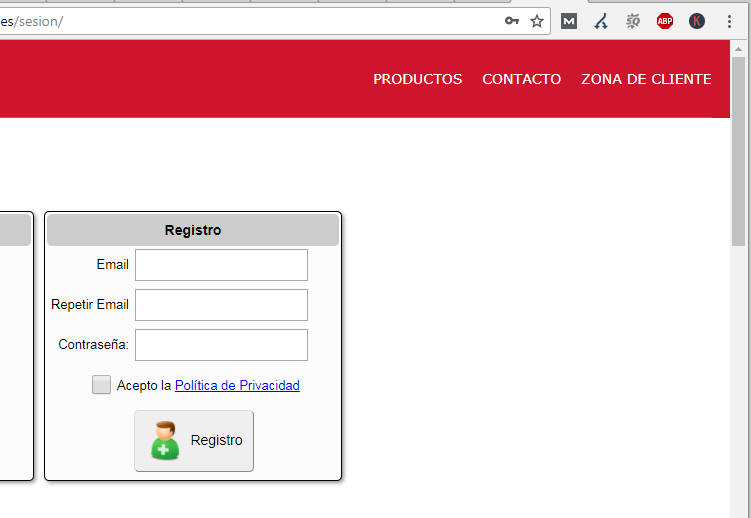The width and height of the screenshot is (751, 518).
Task: Click the gray SQ extension icon
Action: (x=633, y=21)
